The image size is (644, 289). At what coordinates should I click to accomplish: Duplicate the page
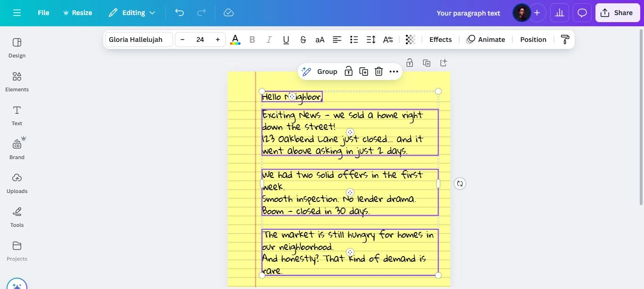click(427, 63)
